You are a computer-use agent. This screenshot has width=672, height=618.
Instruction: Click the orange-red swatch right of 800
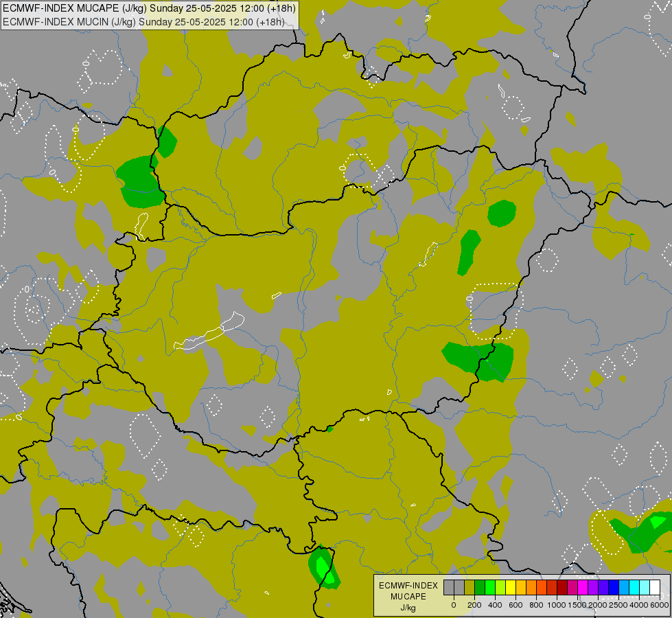[542, 588]
